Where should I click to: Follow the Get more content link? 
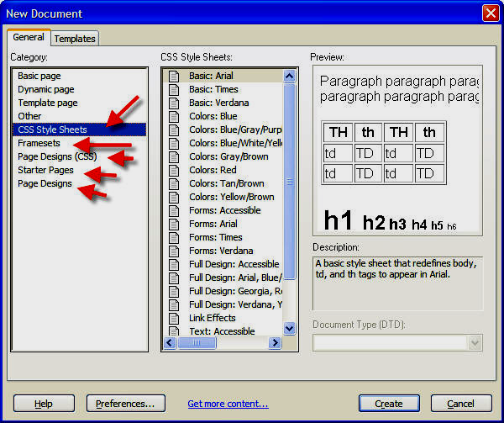(228, 404)
